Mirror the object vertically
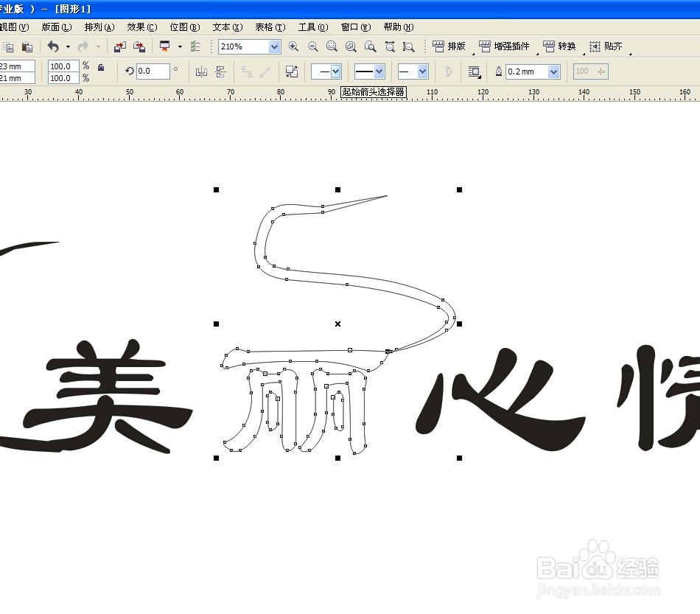This screenshot has width=700, height=614. point(220,71)
